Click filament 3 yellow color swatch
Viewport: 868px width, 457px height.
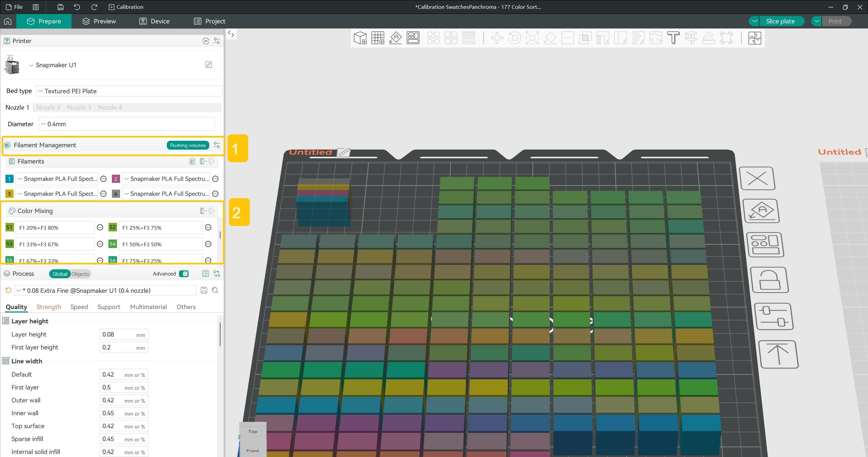pyautogui.click(x=9, y=194)
